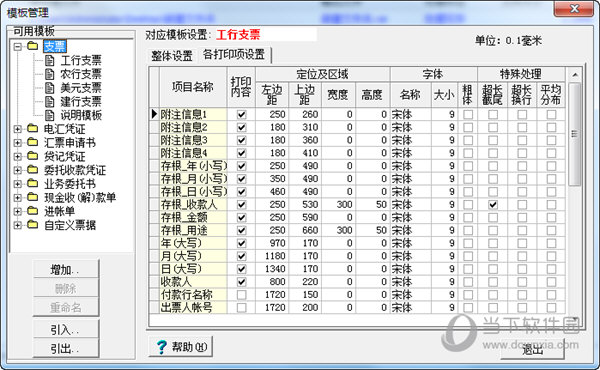Image resolution: width=600 pixels, height=370 pixels.
Task: Uncheck 打印内容 for 附注信息1
Action: (241, 114)
